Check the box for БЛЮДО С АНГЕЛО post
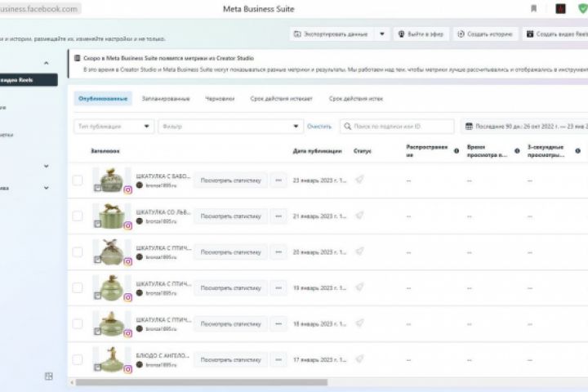This screenshot has width=588, height=392. pyautogui.click(x=78, y=359)
